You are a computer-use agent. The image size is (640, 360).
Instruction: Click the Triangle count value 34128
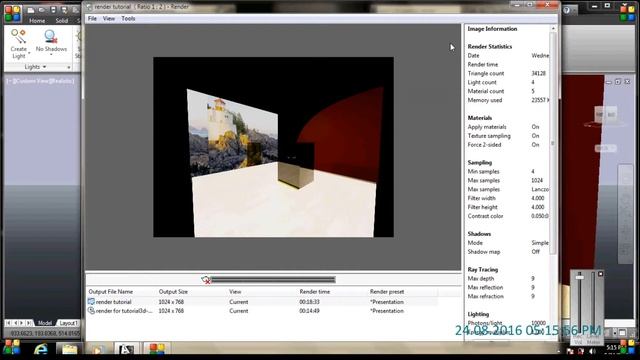[538, 73]
